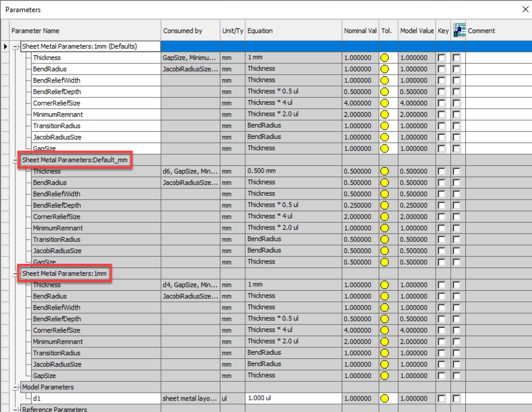Select the Equation cell showing 0.500 mm

click(293, 171)
